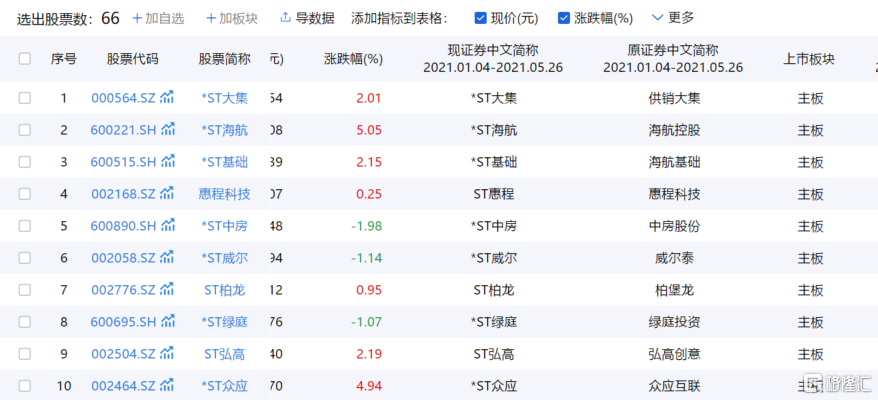The image size is (878, 400).
Task: Open stock code link 000564.SZ
Action: (x=124, y=98)
